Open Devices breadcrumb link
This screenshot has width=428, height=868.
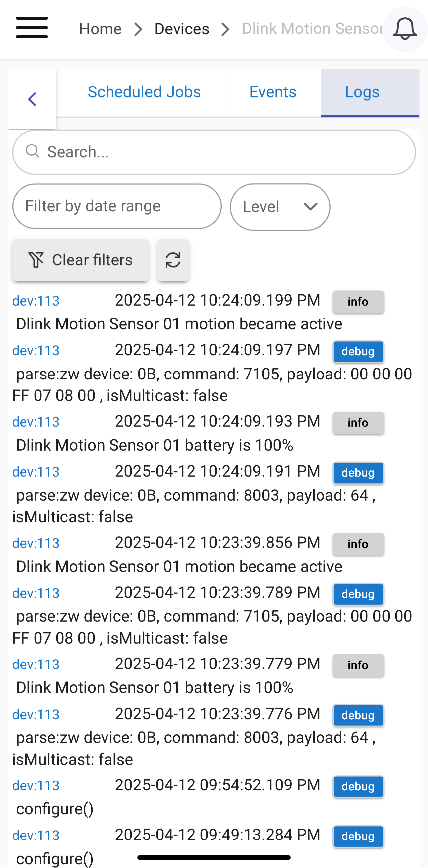(x=181, y=29)
